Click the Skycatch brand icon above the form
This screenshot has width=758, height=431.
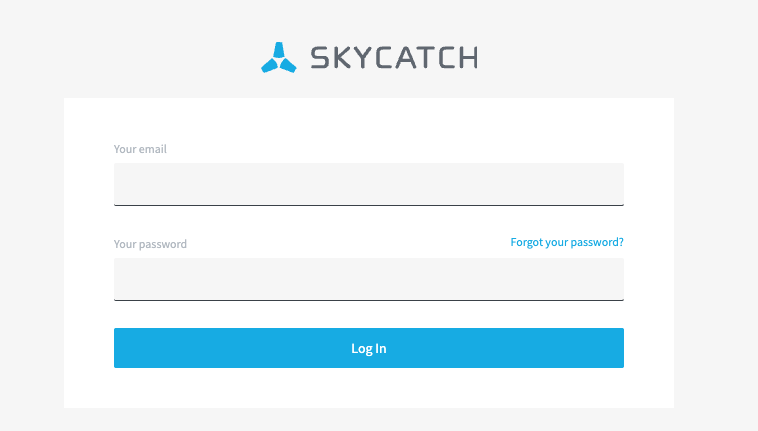pyautogui.click(x=279, y=58)
